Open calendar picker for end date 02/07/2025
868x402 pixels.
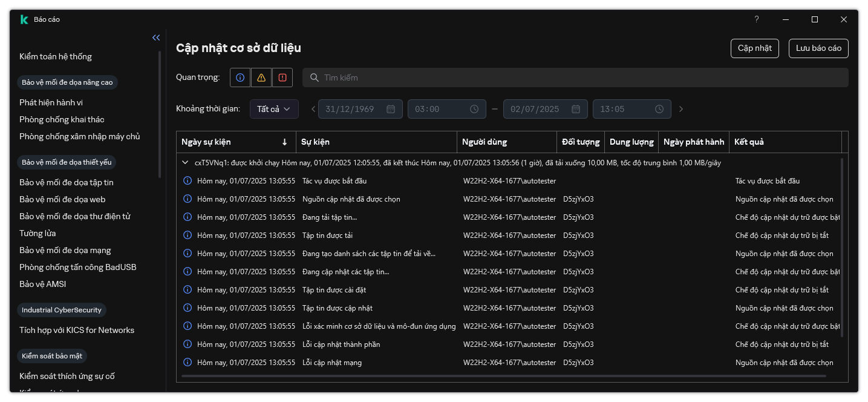point(576,109)
